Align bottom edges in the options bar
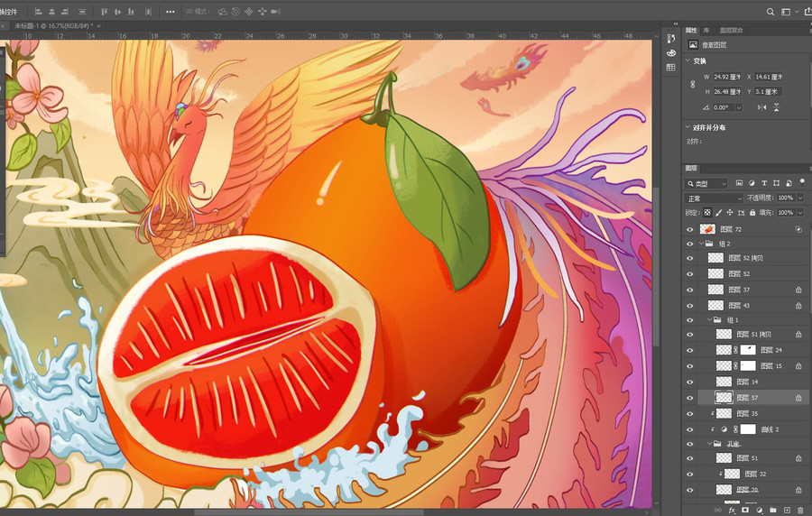812x516 pixels. (x=131, y=12)
